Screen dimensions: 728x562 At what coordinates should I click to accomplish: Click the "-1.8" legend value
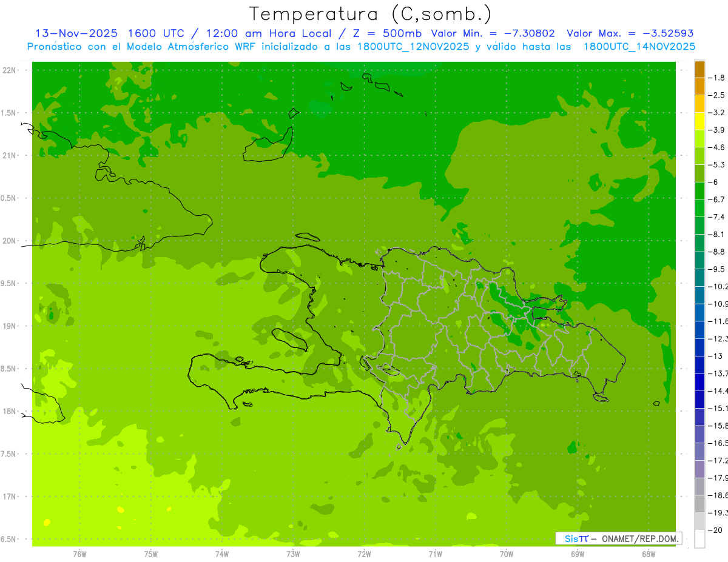coord(716,78)
